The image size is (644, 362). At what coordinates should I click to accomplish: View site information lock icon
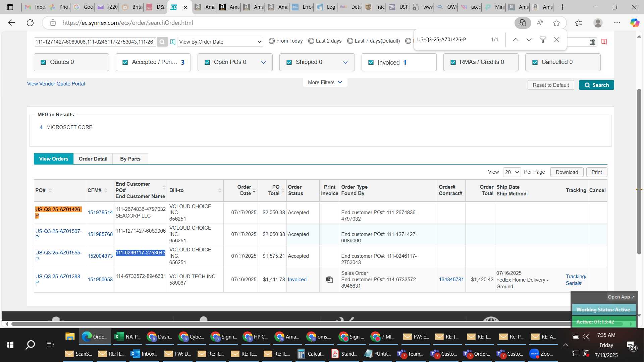tap(53, 23)
